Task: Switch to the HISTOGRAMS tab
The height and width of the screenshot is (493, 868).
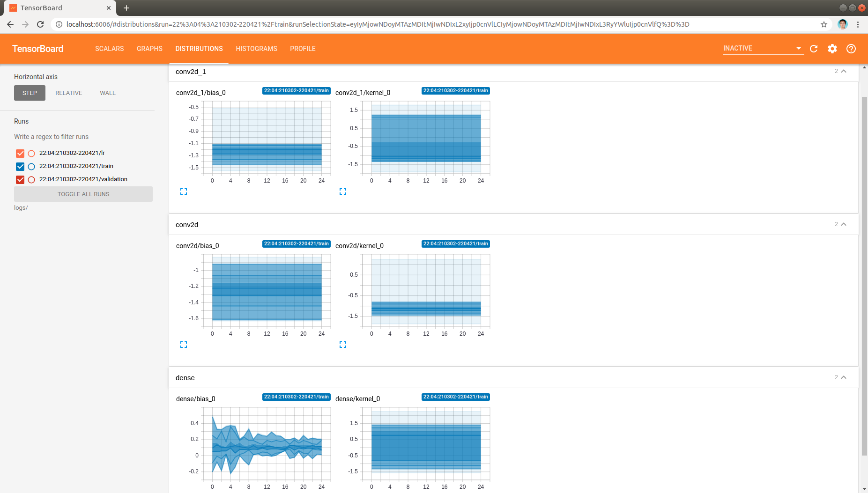Action: pyautogui.click(x=257, y=49)
